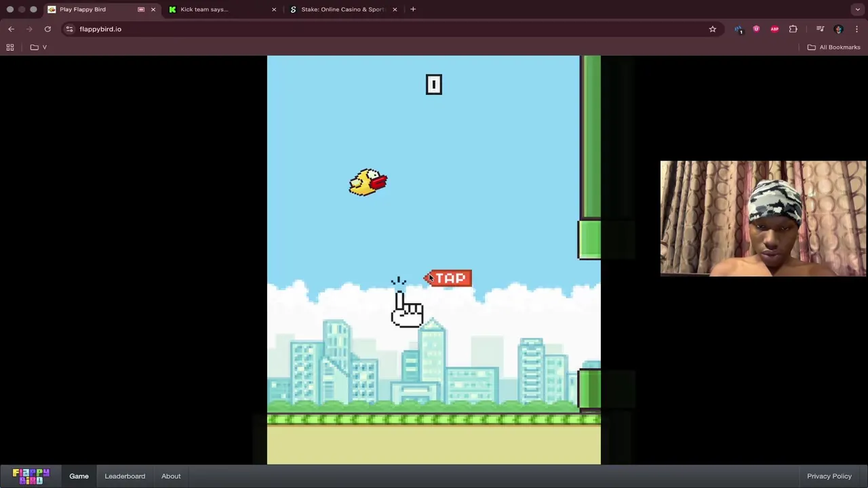Image resolution: width=868 pixels, height=488 pixels.
Task: Expand the tab search dropdown arrow
Action: click(858, 9)
